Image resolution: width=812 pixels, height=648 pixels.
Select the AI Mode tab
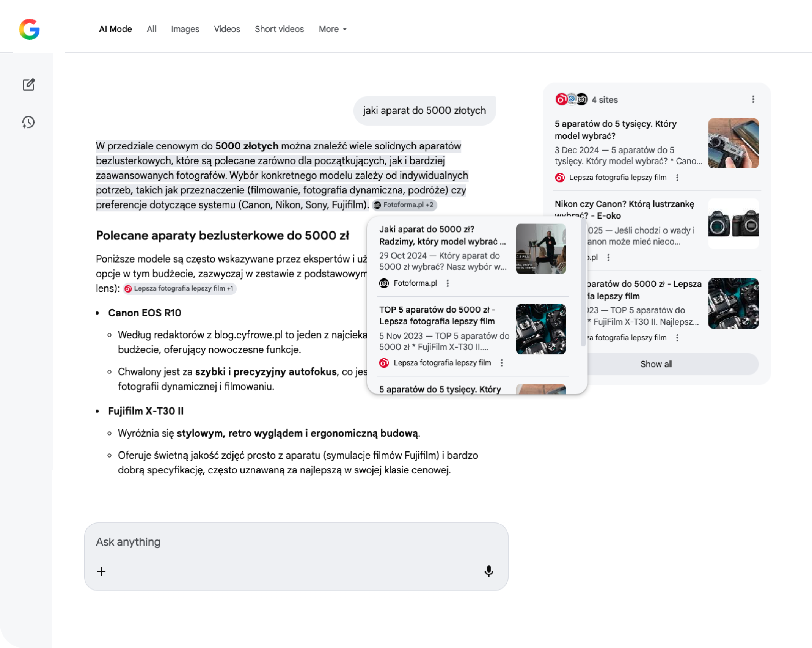click(x=115, y=29)
